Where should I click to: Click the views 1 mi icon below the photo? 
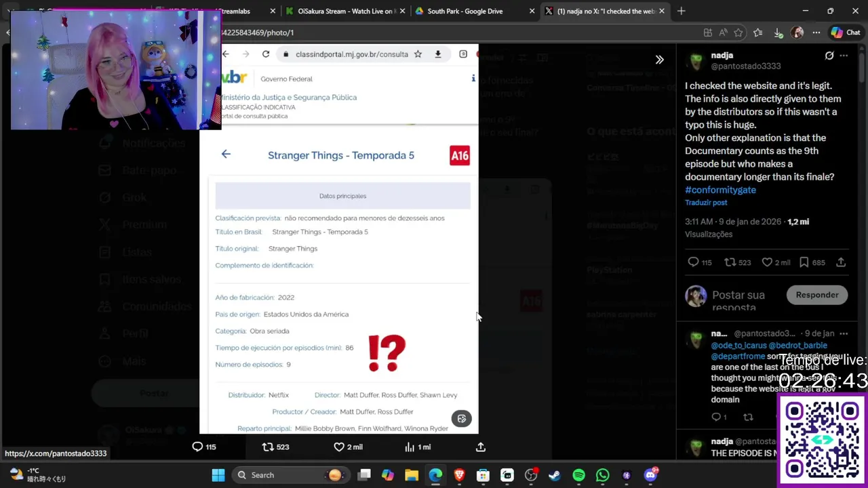click(x=418, y=447)
